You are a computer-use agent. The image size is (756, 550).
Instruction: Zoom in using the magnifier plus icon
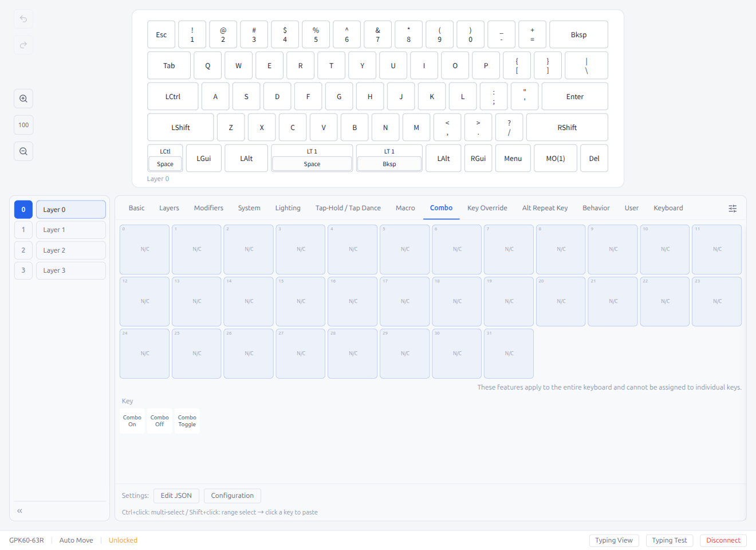tap(23, 98)
